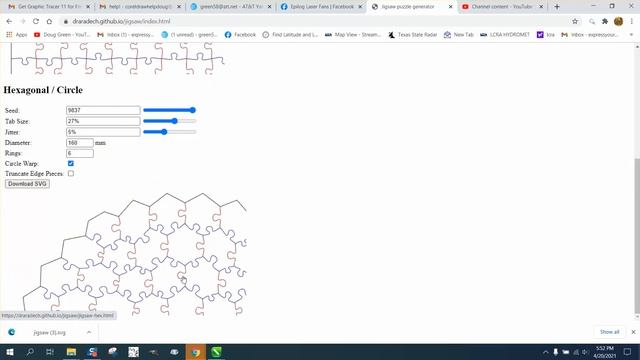Click the browser forward arrow
The image size is (640, 360).
(x=22, y=21)
